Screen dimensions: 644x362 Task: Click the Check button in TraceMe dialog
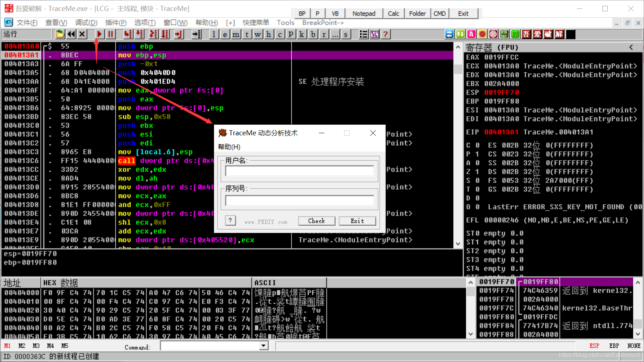pyautogui.click(x=316, y=221)
